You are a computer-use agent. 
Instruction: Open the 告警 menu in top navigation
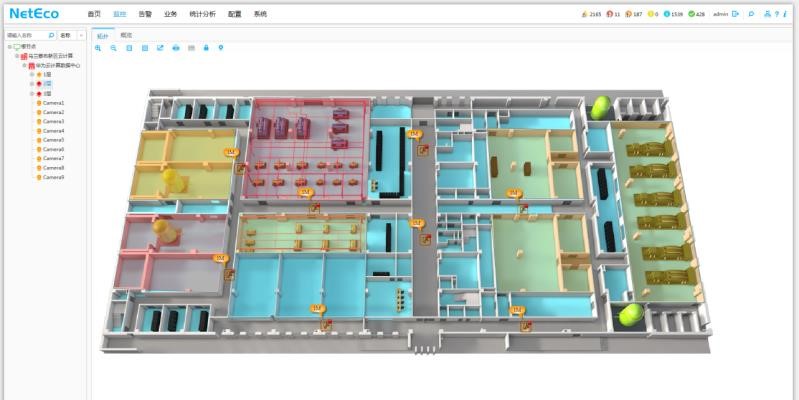pos(145,14)
